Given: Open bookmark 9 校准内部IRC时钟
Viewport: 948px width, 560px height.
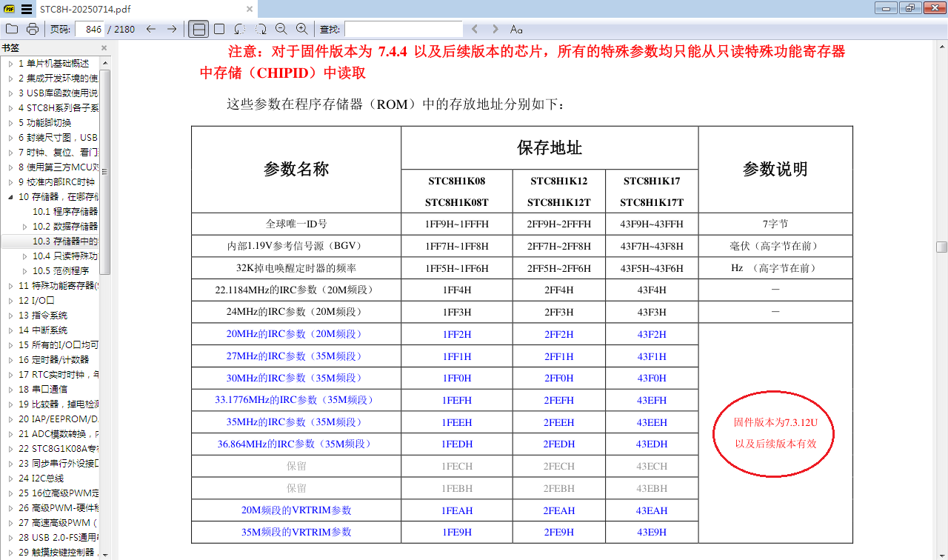Looking at the screenshot, I should pyautogui.click(x=56, y=182).
